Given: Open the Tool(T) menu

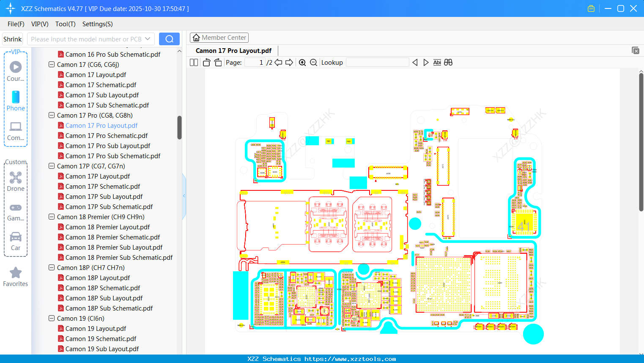Looking at the screenshot, I should [66, 24].
